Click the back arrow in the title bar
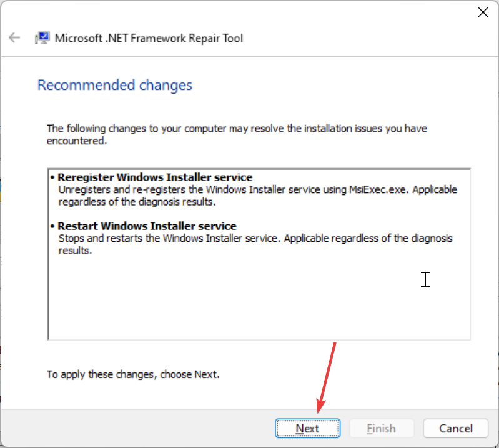The height and width of the screenshot is (448, 499). (14, 38)
